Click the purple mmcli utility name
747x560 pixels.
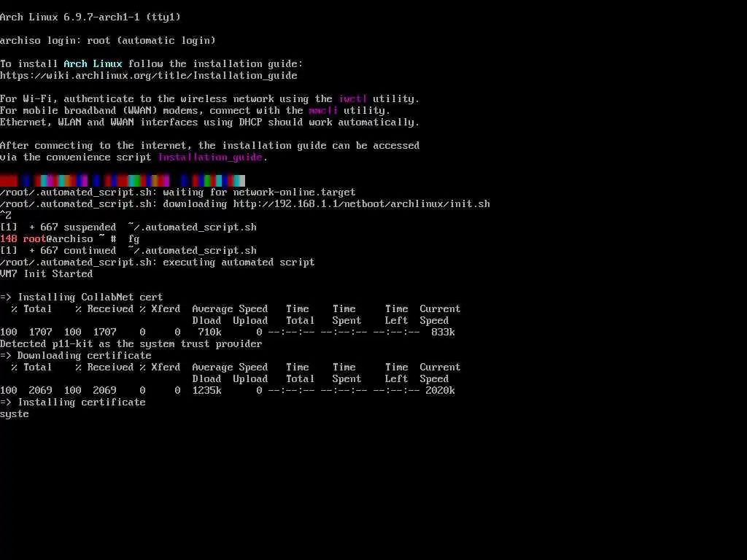pyautogui.click(x=323, y=111)
